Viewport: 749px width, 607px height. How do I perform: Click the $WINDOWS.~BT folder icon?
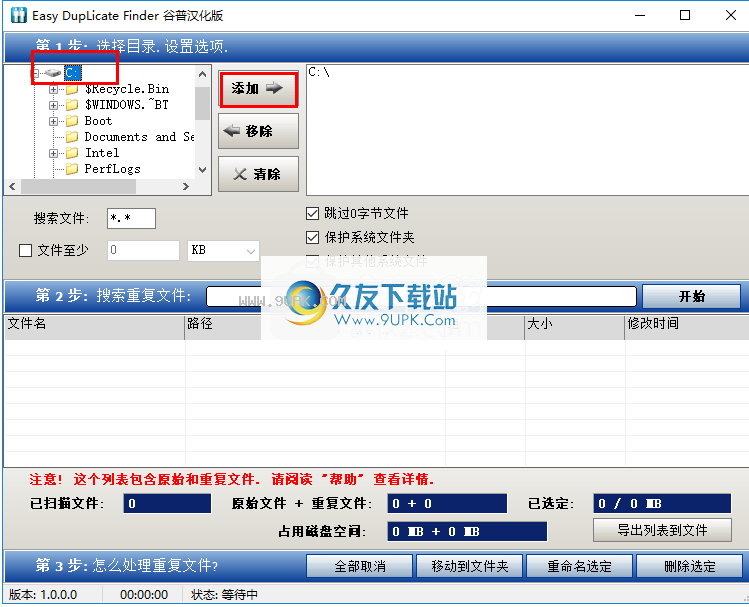[x=72, y=105]
